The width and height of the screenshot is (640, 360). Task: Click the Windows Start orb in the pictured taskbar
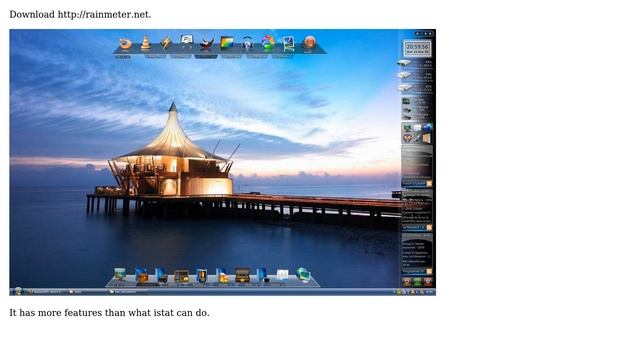pos(18,291)
